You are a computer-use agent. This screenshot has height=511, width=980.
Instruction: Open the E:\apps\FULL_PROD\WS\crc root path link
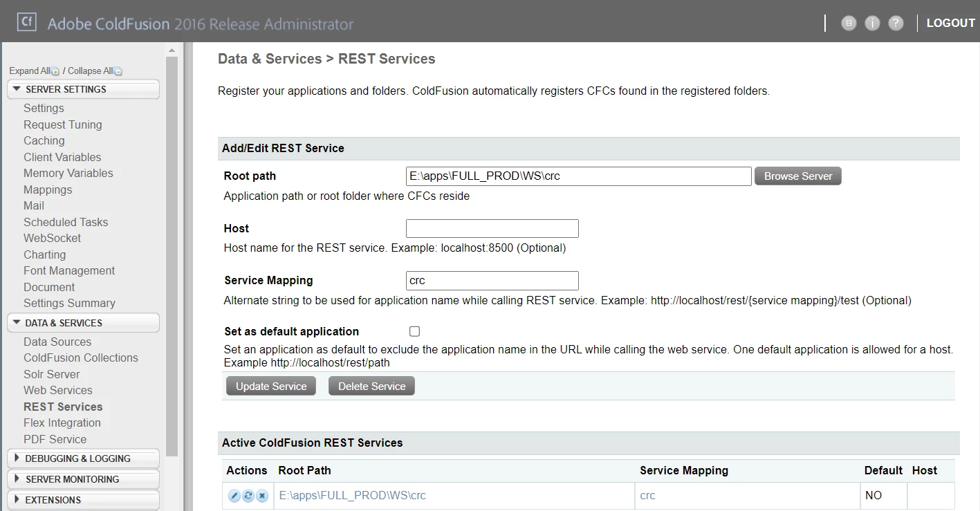pyautogui.click(x=352, y=495)
